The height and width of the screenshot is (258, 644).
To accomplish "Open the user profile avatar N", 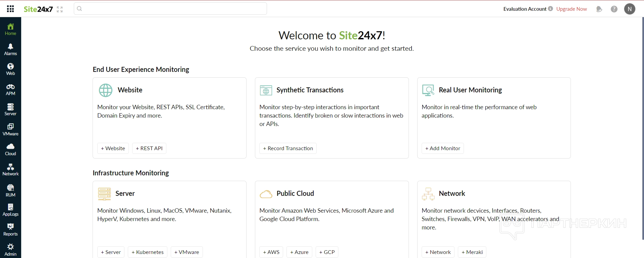I will [x=630, y=9].
